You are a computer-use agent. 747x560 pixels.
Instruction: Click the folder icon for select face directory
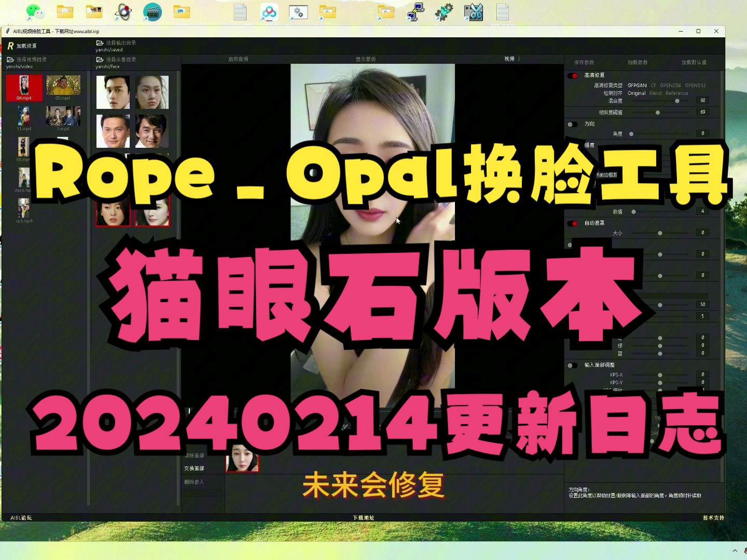click(x=100, y=60)
